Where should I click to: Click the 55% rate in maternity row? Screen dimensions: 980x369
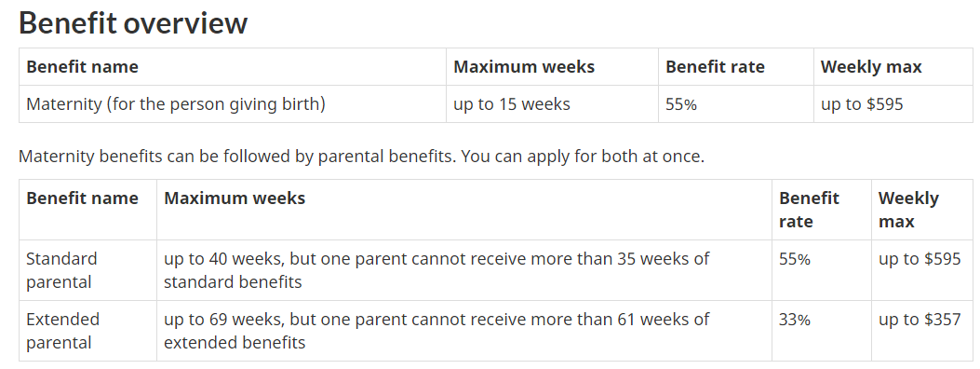[681, 103]
